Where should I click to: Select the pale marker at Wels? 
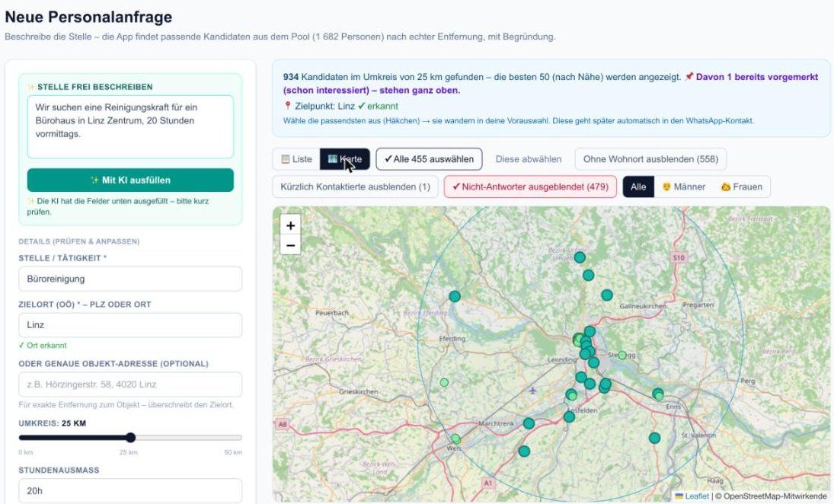click(x=455, y=439)
